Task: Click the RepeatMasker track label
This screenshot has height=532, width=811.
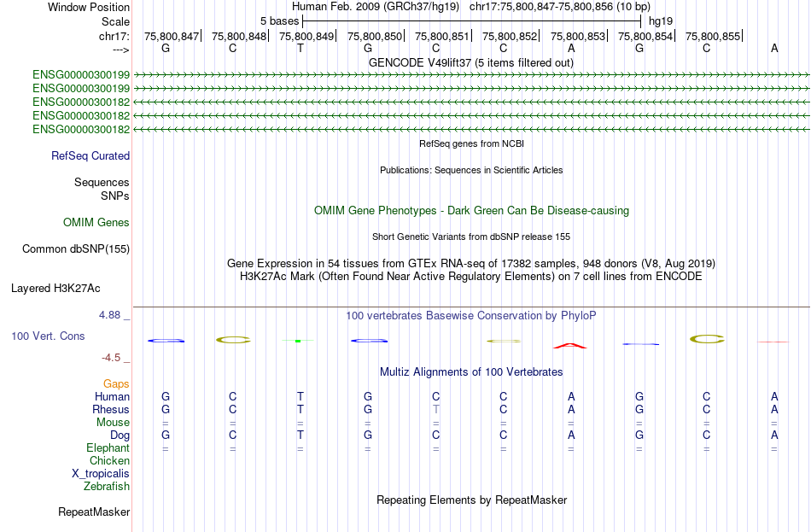Action: 94,512
